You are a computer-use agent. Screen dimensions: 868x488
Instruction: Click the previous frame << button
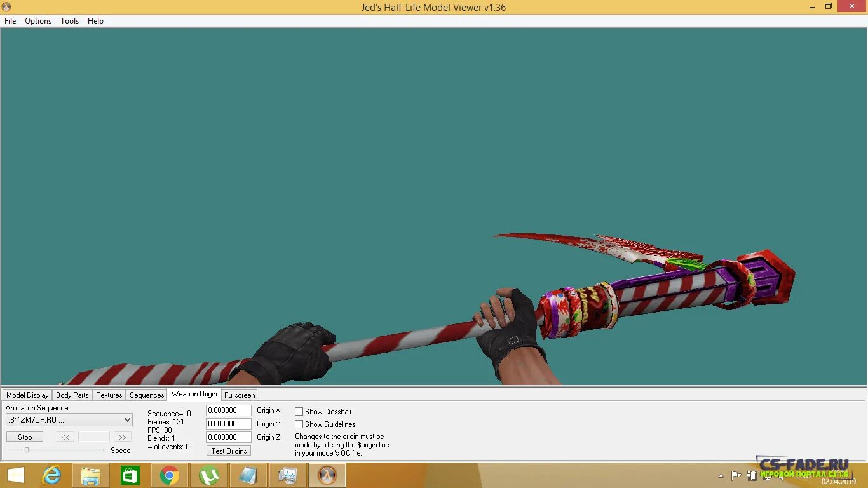click(x=65, y=437)
